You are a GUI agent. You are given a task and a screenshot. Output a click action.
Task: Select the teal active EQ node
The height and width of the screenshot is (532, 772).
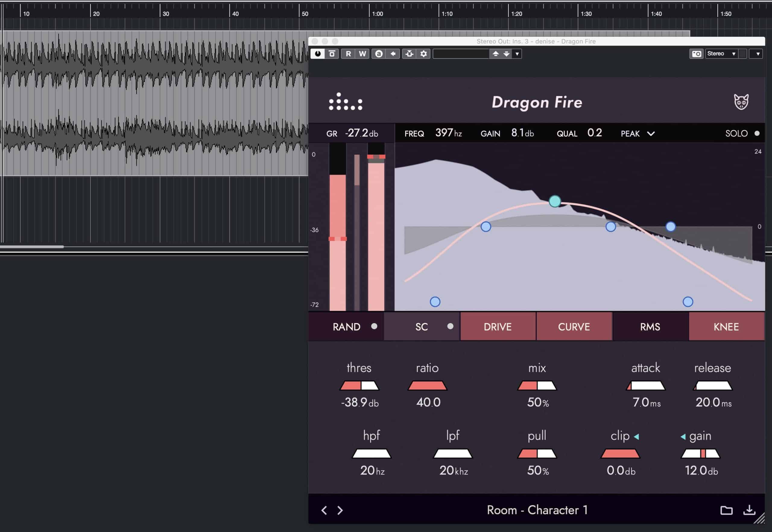555,201
